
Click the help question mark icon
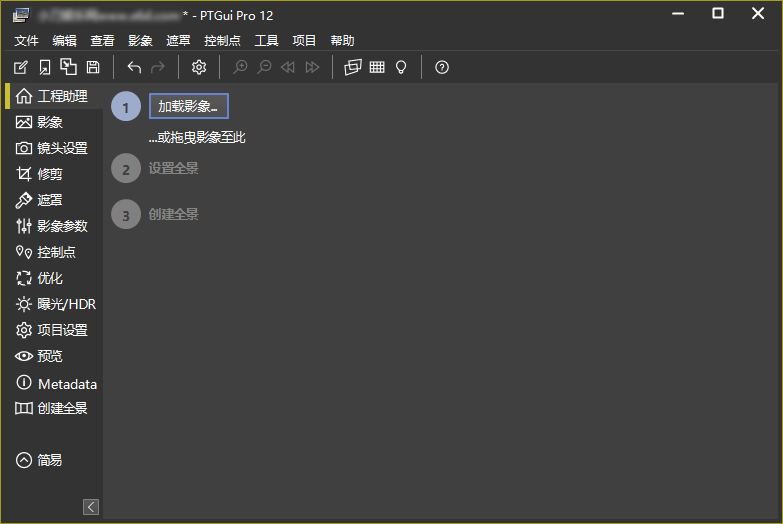pyautogui.click(x=442, y=67)
